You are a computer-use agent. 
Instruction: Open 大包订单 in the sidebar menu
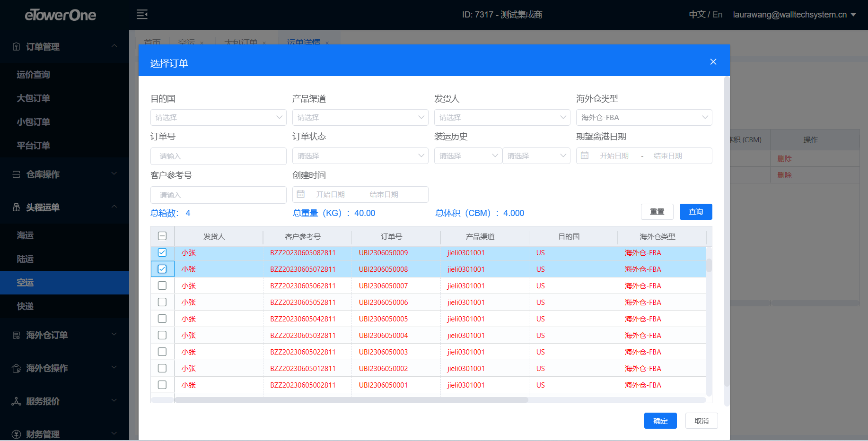(33, 98)
